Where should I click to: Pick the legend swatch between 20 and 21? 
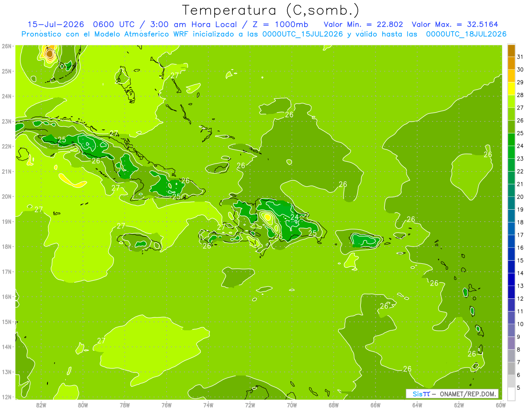(511, 190)
